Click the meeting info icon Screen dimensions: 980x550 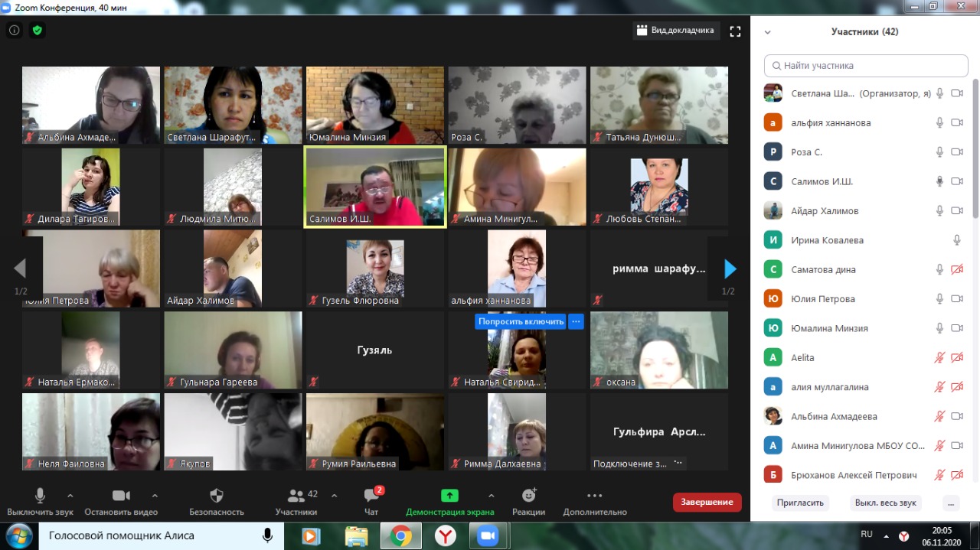tap(14, 31)
